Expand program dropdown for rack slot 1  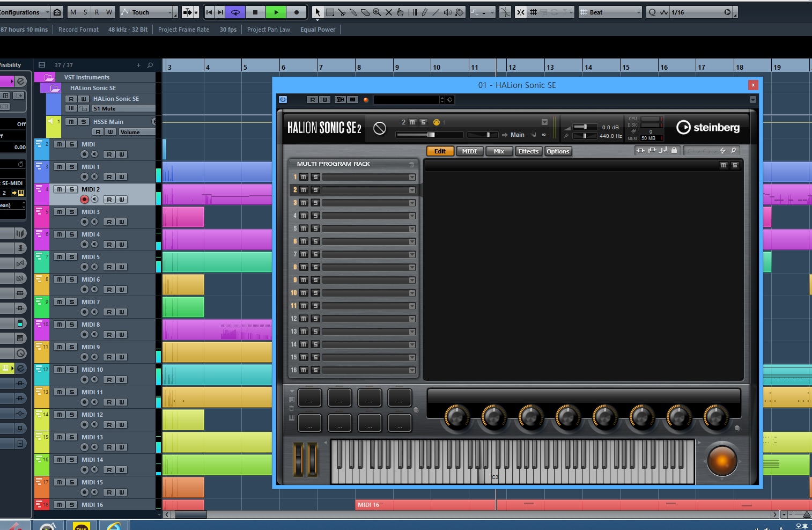coord(412,177)
